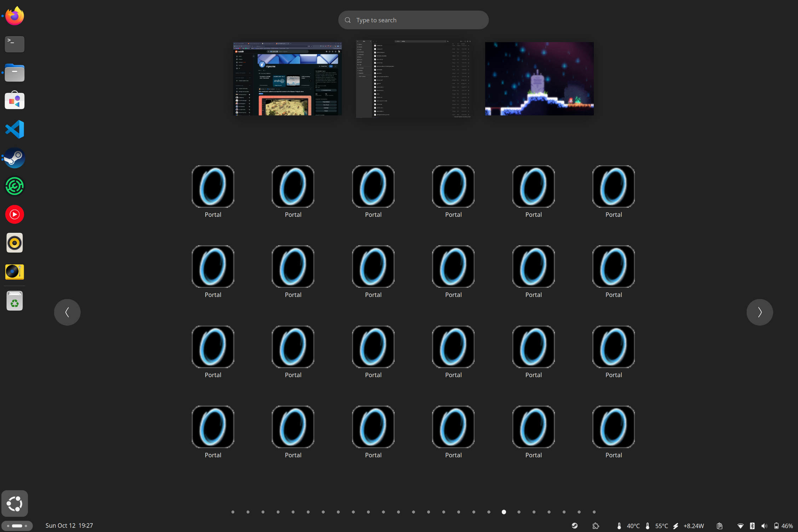Click the date and clock menu
Image resolution: width=798 pixels, height=532 pixels.
[69, 526]
